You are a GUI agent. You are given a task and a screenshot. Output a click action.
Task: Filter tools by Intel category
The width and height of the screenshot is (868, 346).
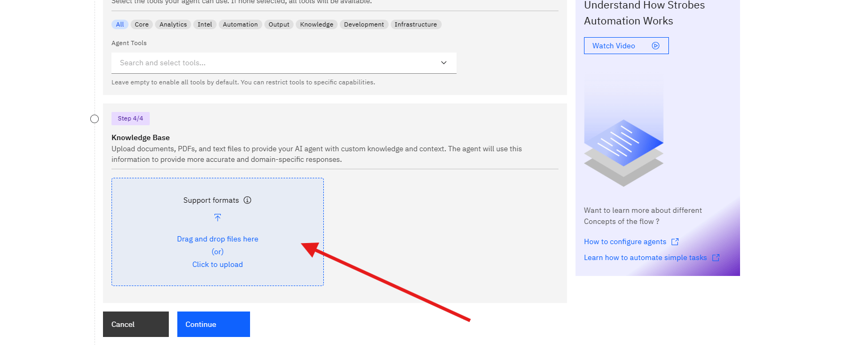coord(205,24)
